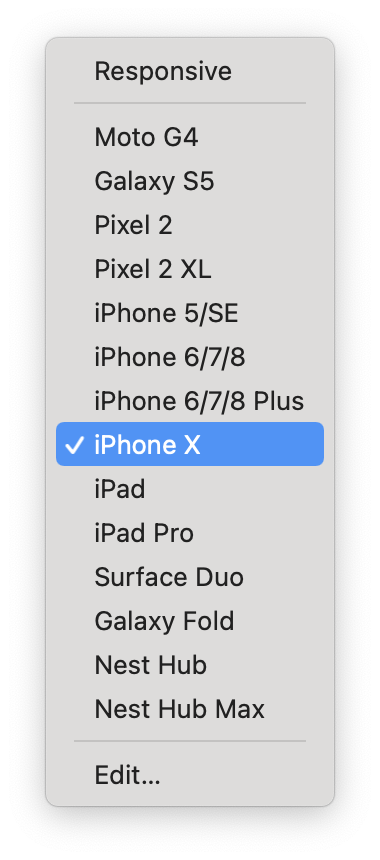Choose iPad Pro device

point(190,533)
